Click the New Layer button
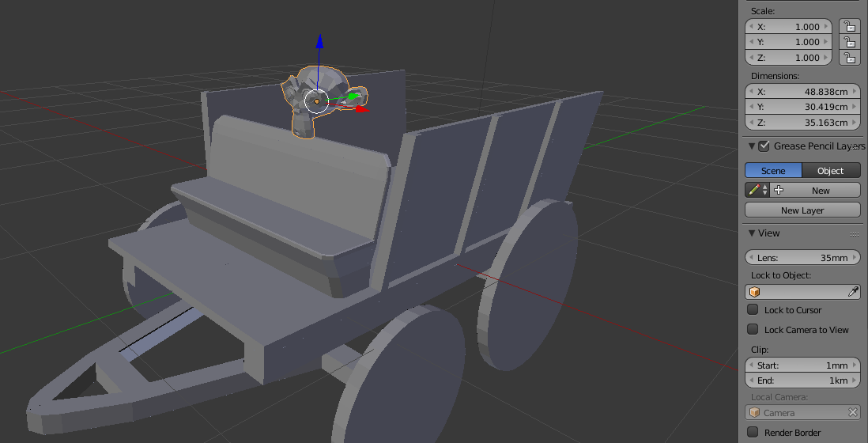This screenshot has height=443, width=868. click(802, 210)
